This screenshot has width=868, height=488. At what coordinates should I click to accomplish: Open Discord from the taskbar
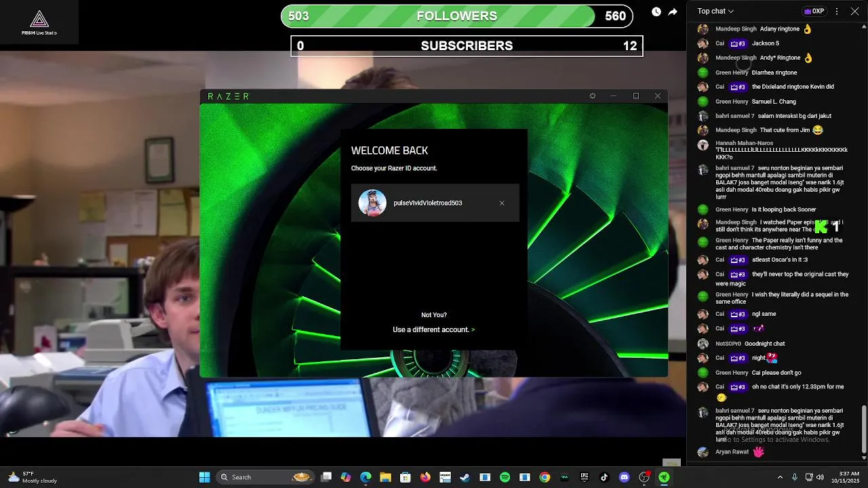click(x=625, y=477)
